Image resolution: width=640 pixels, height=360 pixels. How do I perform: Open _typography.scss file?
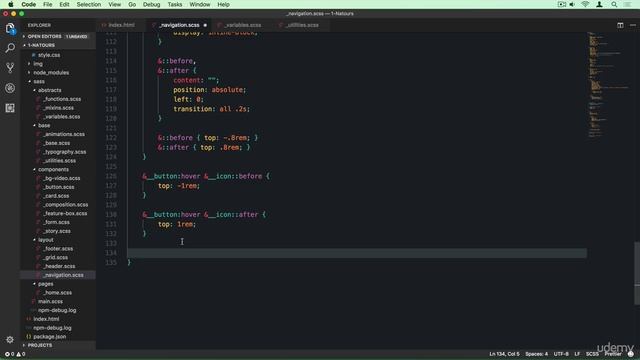[64, 152]
